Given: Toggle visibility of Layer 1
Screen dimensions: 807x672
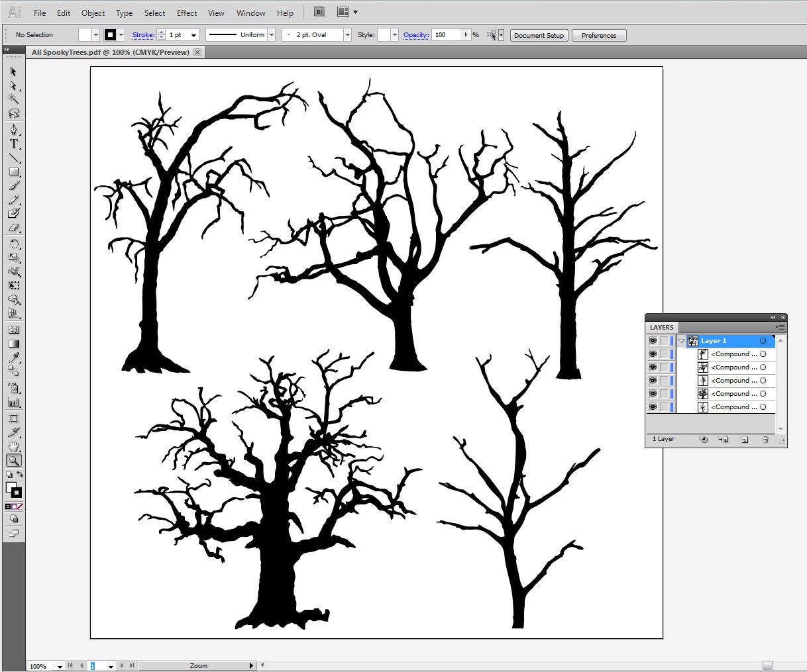Looking at the screenshot, I should (x=653, y=341).
